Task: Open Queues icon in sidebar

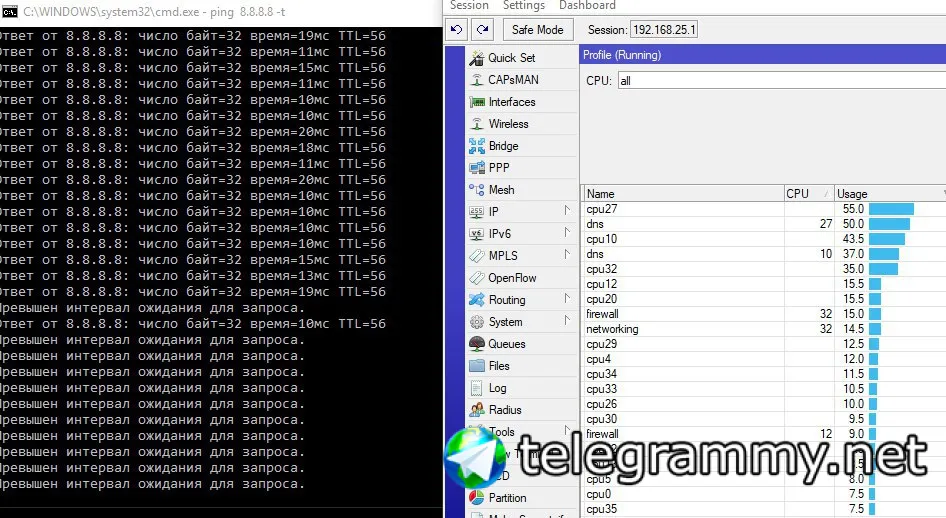Action: pyautogui.click(x=477, y=344)
